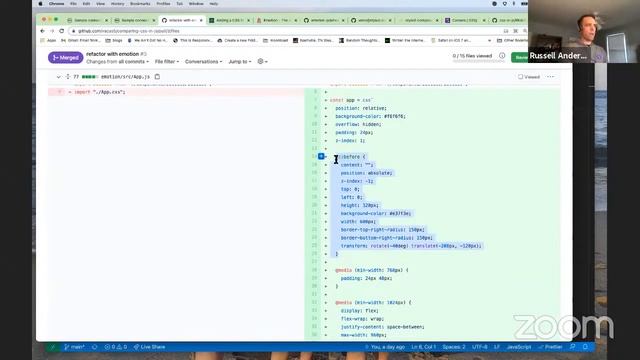Open the 'Jump to' dropdown
The height and width of the screenshot is (360, 640).
(x=240, y=62)
